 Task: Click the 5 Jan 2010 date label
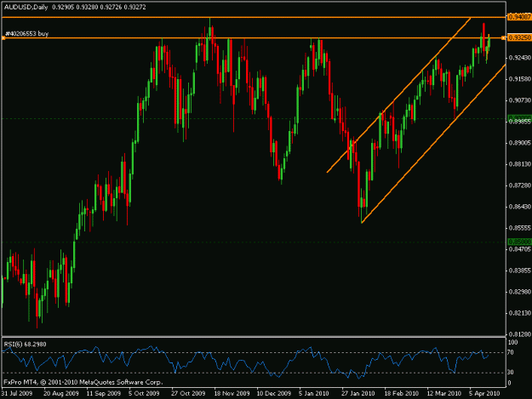314,393
